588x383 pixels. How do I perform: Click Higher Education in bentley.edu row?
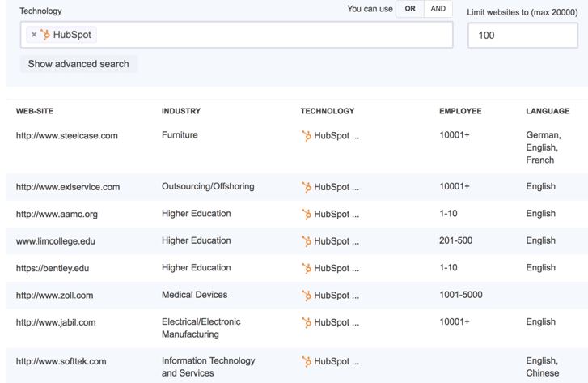[196, 267]
